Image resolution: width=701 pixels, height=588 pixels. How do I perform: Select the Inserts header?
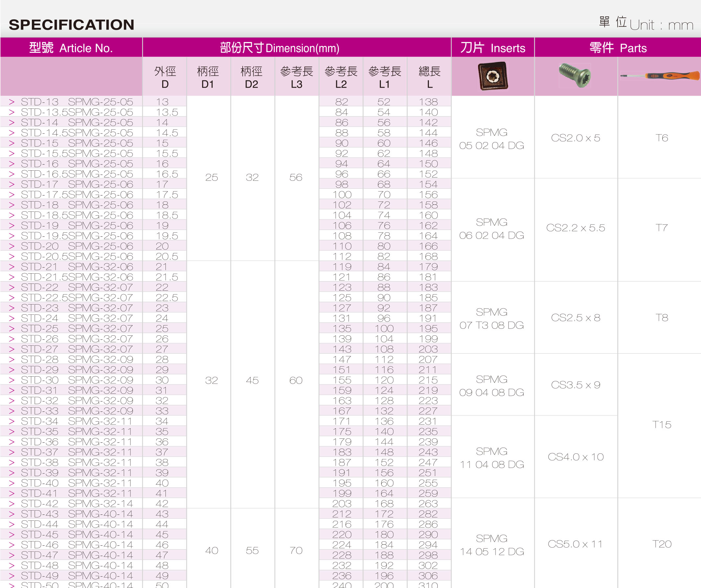click(x=493, y=48)
